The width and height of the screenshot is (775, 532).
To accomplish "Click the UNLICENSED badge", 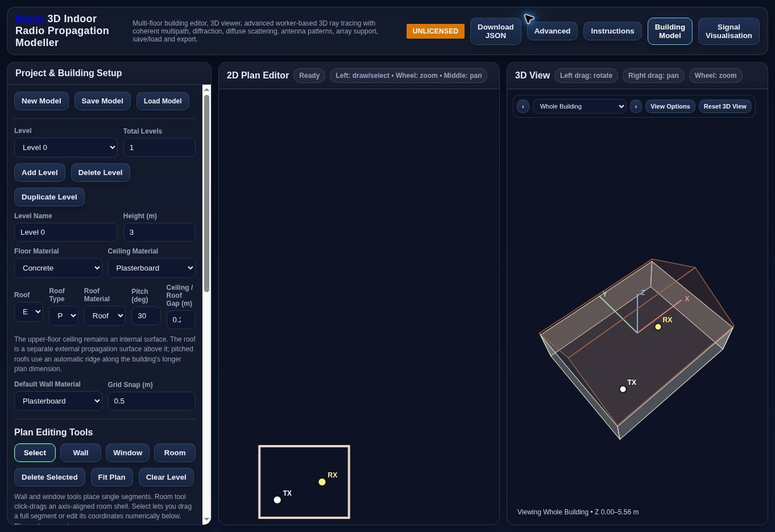I will 436,31.
